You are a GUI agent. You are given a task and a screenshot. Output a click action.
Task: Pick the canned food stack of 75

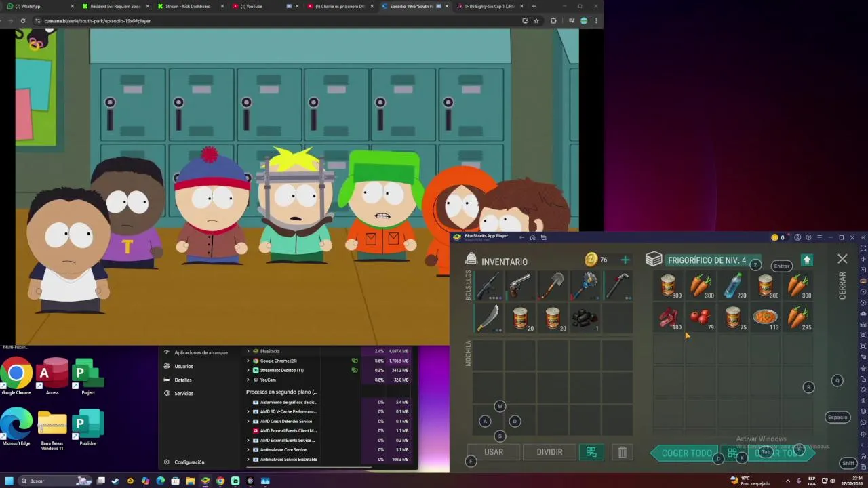click(733, 317)
